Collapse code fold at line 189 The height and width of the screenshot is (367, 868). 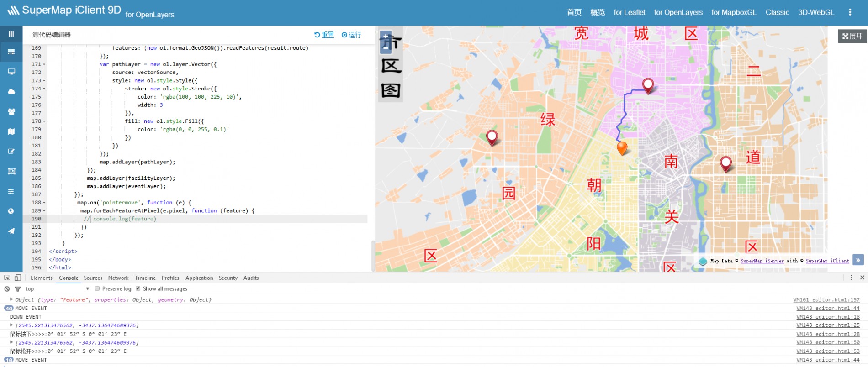(x=44, y=211)
